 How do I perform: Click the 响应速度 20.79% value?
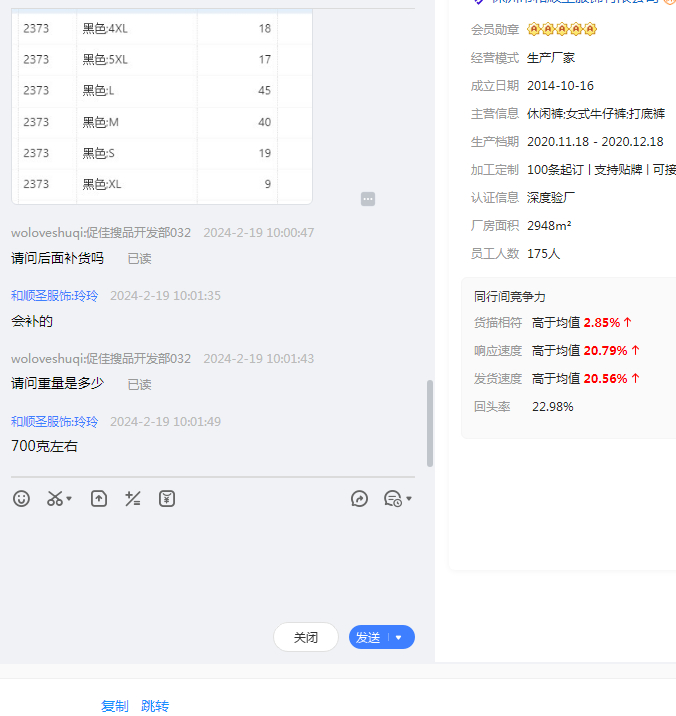click(605, 351)
